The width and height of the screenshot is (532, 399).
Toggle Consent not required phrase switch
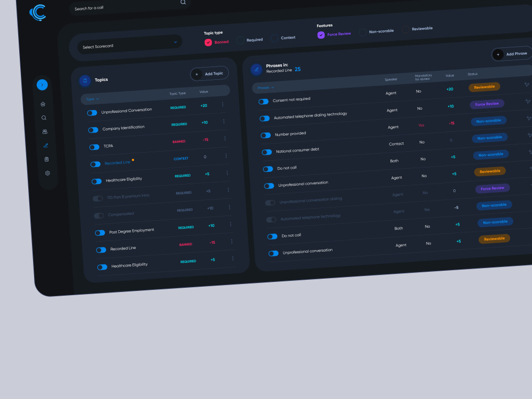[x=264, y=102]
